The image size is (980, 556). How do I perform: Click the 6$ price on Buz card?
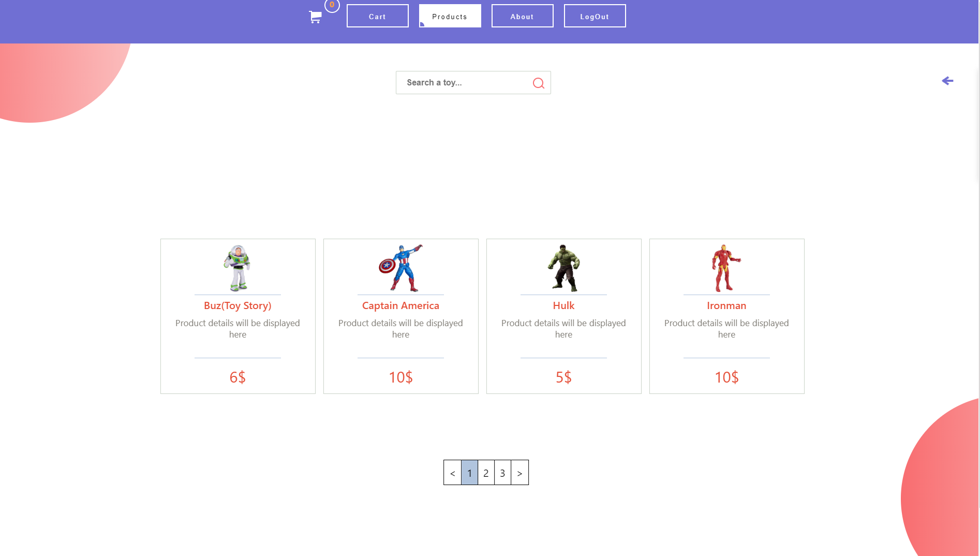pos(237,377)
